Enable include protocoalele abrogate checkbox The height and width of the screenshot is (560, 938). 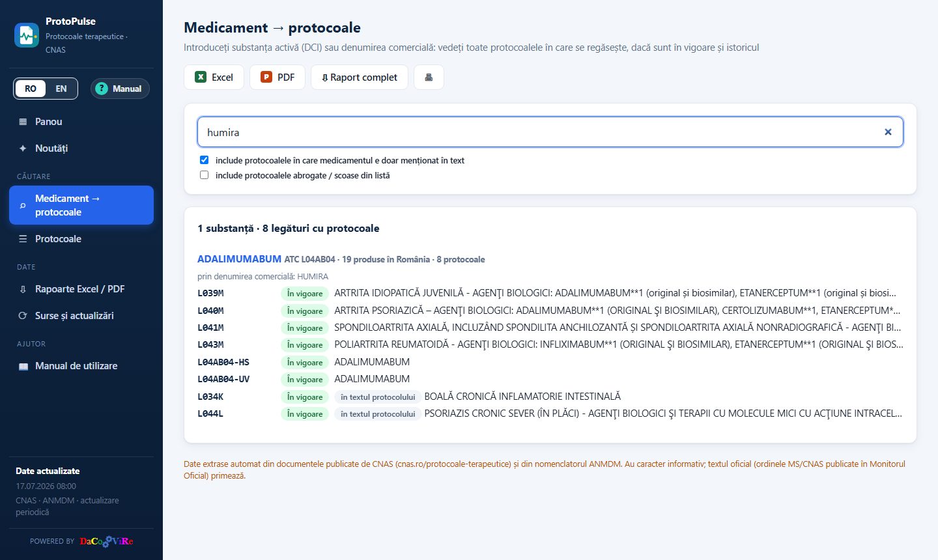204,175
